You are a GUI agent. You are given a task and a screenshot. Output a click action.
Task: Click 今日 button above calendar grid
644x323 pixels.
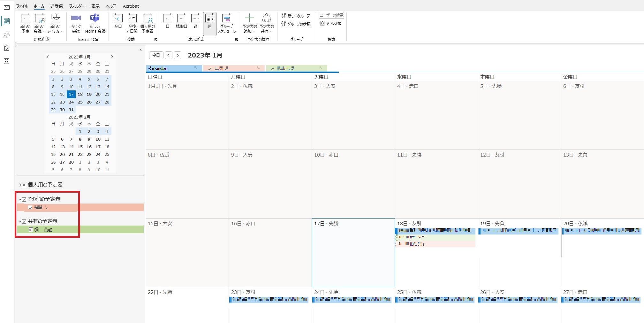pos(156,55)
